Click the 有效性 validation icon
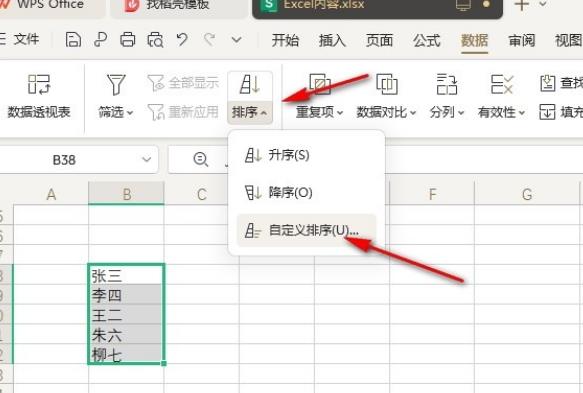 pyautogui.click(x=502, y=84)
